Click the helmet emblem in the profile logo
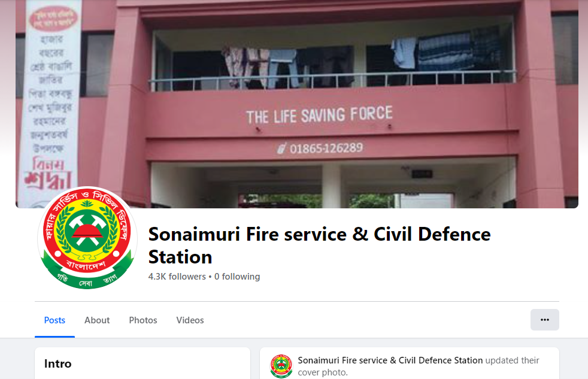This screenshot has width=588, height=379. tap(87, 231)
